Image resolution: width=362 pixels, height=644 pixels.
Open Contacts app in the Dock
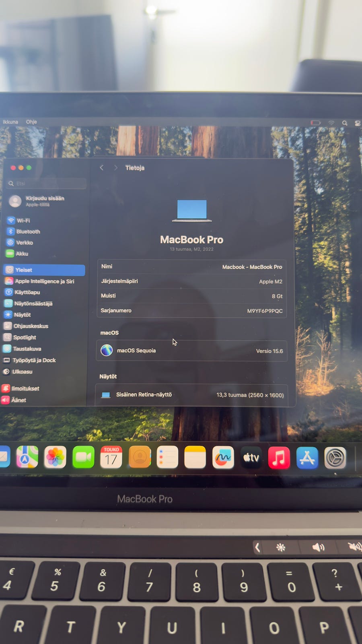pos(140,457)
